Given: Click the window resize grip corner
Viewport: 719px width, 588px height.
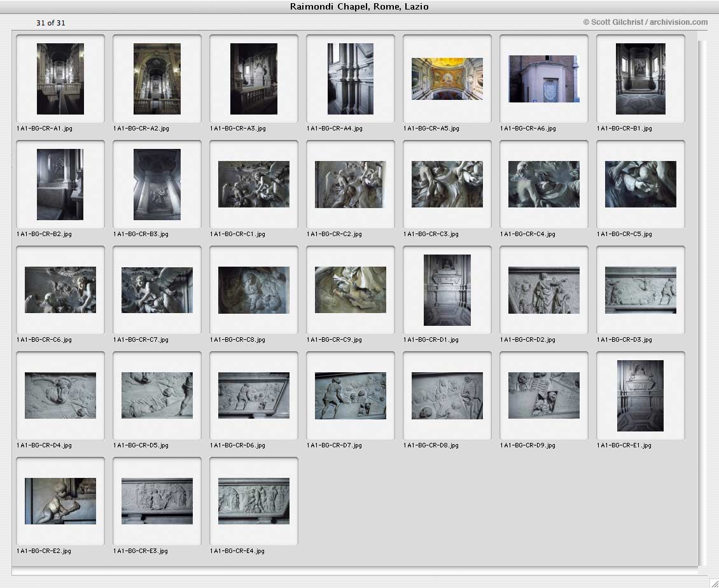Looking at the screenshot, I should [x=713, y=582].
